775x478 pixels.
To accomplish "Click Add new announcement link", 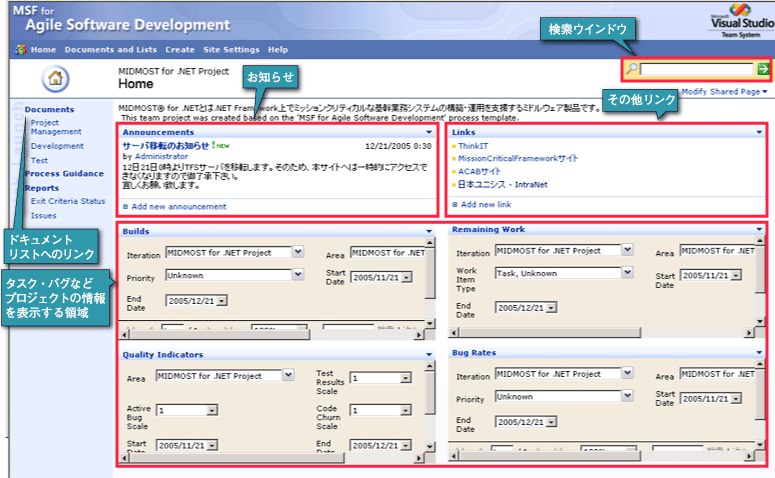I will pyautogui.click(x=179, y=207).
